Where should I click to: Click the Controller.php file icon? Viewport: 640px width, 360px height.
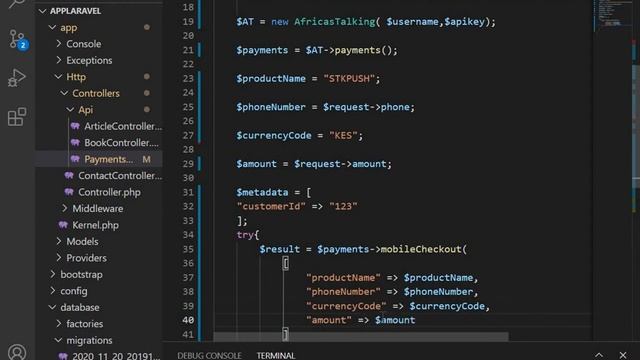pos(69,192)
